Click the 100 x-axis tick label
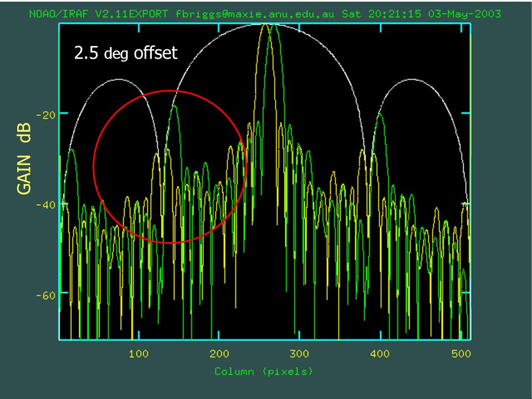 click(x=139, y=354)
